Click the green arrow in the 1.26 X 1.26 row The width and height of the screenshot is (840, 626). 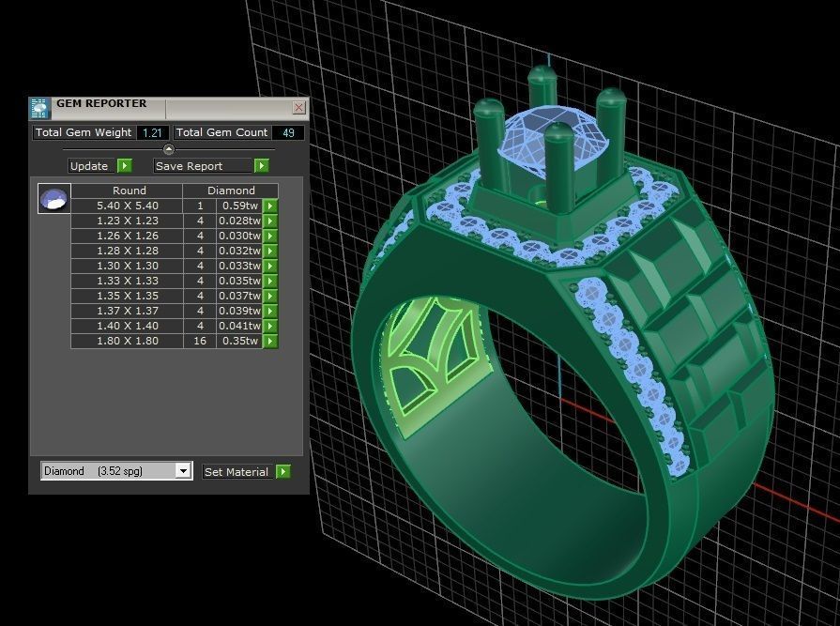[270, 236]
